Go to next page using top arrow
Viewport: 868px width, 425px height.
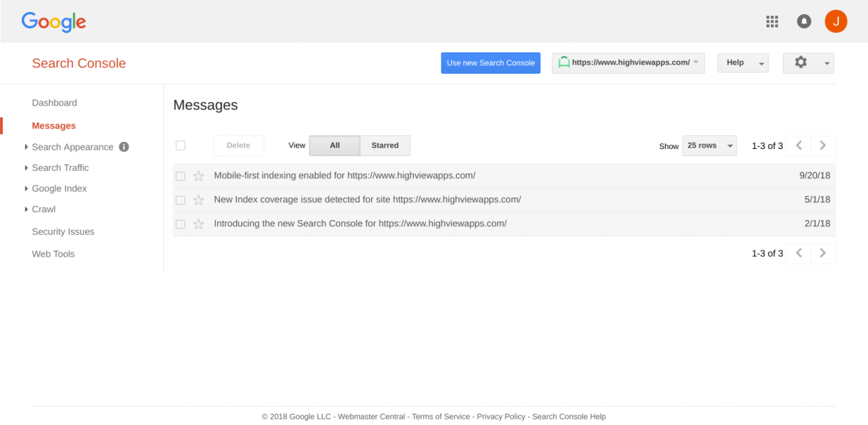(823, 145)
